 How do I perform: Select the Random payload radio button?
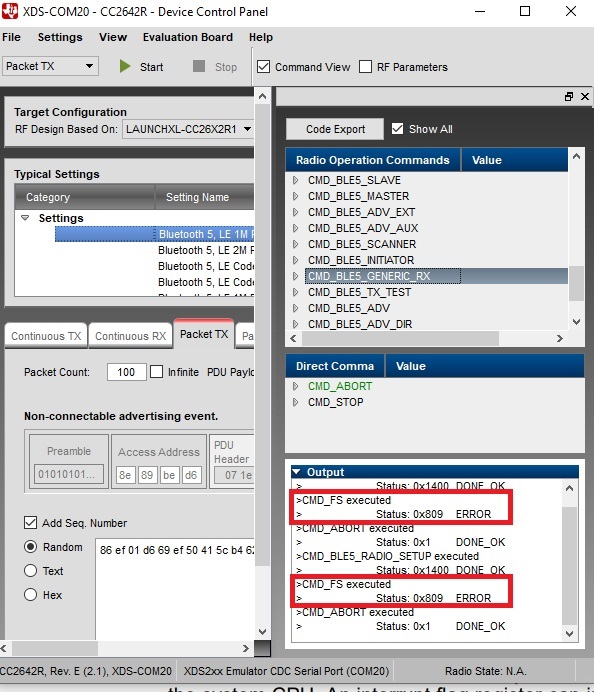click(30, 547)
